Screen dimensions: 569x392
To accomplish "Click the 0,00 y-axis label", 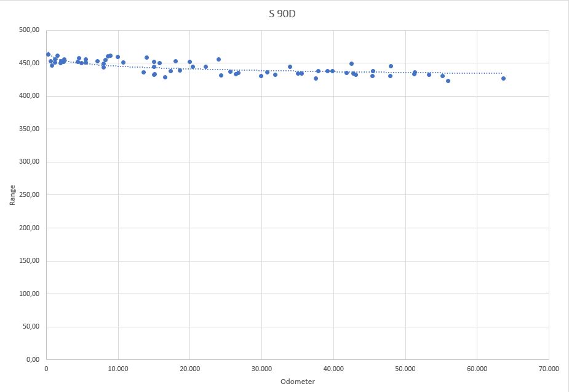I will tap(33, 359).
